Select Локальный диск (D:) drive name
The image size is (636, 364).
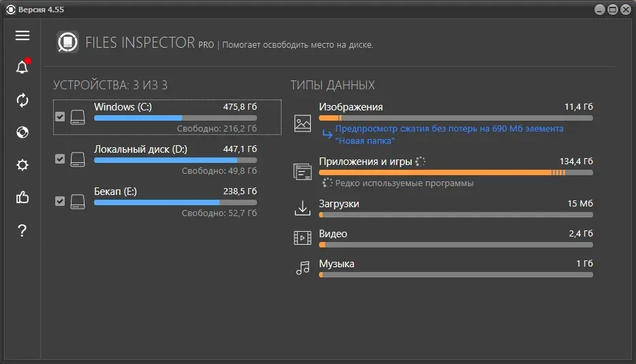140,149
